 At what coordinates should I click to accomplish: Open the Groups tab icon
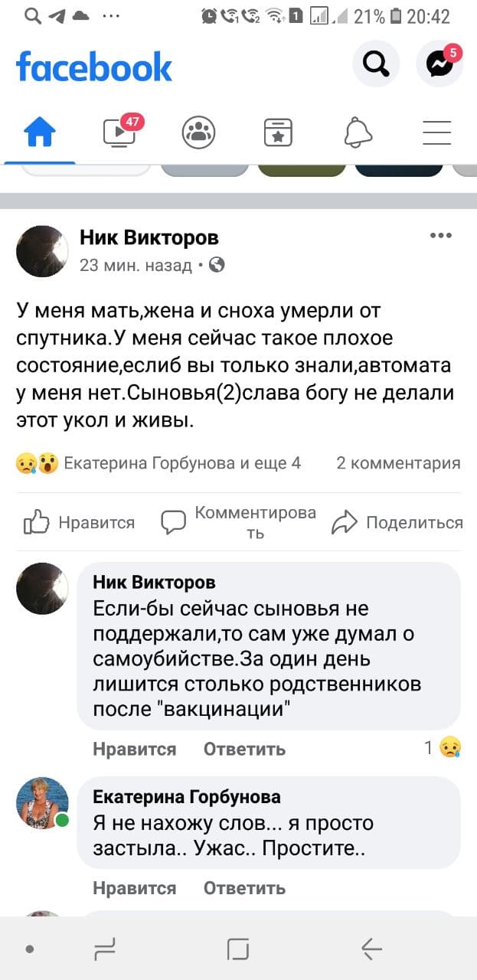199,133
